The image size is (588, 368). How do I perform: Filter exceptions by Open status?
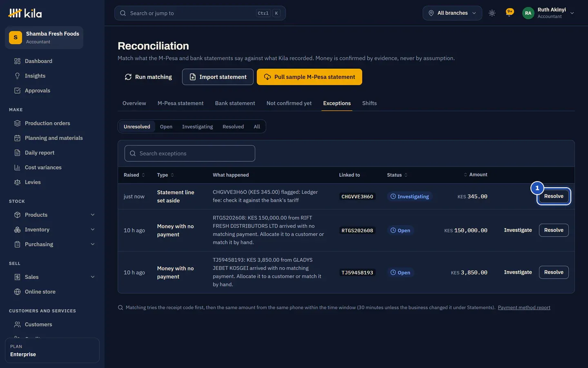(x=166, y=127)
